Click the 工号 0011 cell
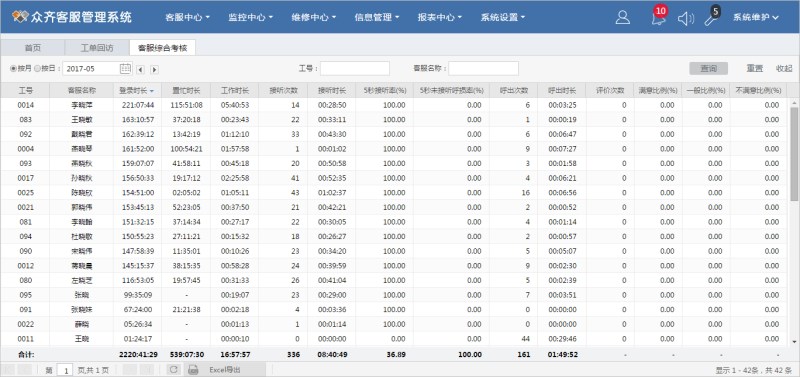Image resolution: width=800 pixels, height=377 pixels. (x=26, y=339)
